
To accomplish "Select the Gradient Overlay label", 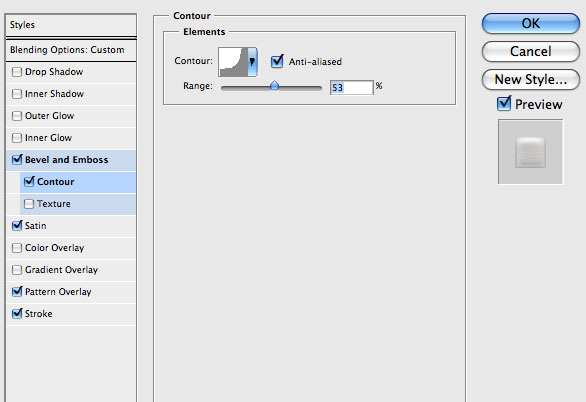I will (x=61, y=270).
